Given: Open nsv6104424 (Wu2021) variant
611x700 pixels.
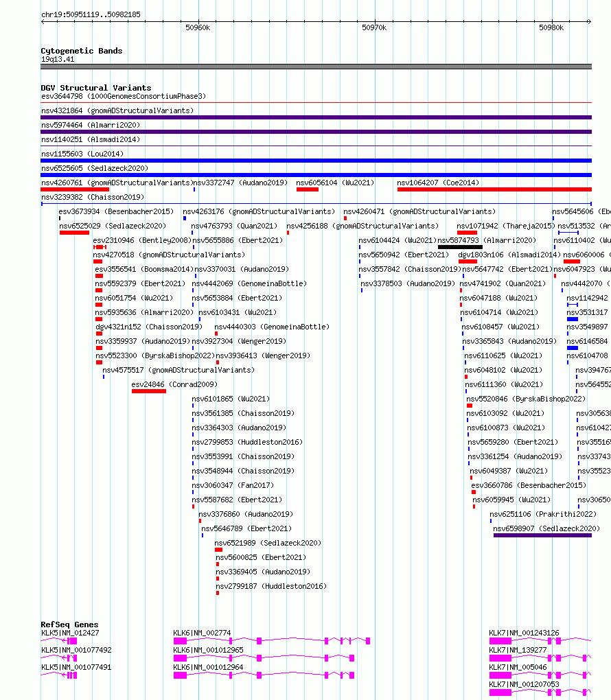Looking at the screenshot, I should point(397,240).
